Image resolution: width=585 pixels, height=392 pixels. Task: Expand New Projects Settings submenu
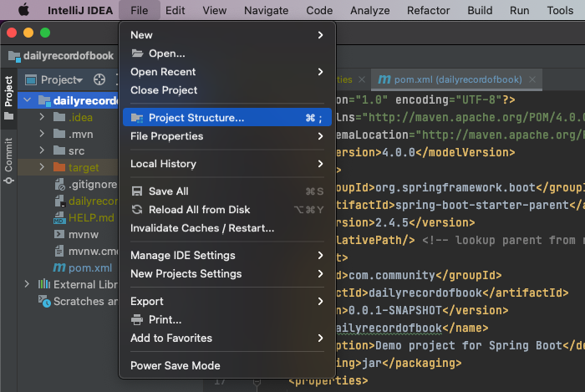click(x=226, y=274)
